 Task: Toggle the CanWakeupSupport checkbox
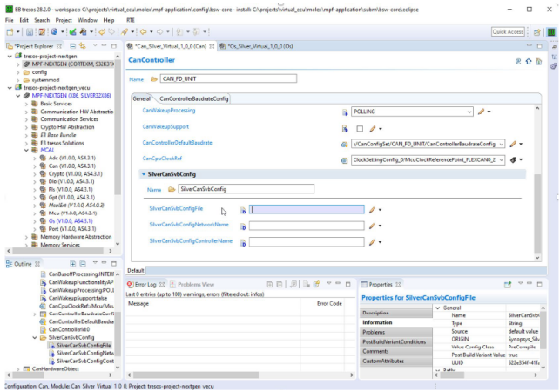point(360,129)
